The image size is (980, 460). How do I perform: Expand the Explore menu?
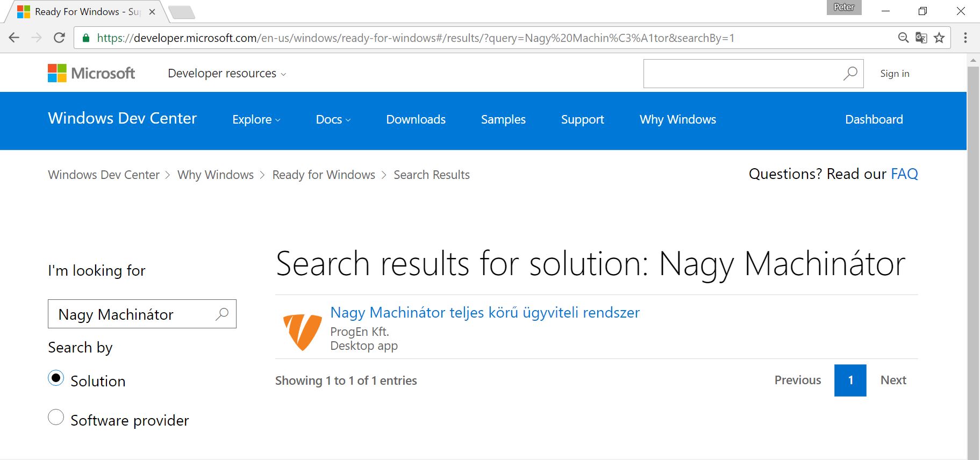(256, 120)
